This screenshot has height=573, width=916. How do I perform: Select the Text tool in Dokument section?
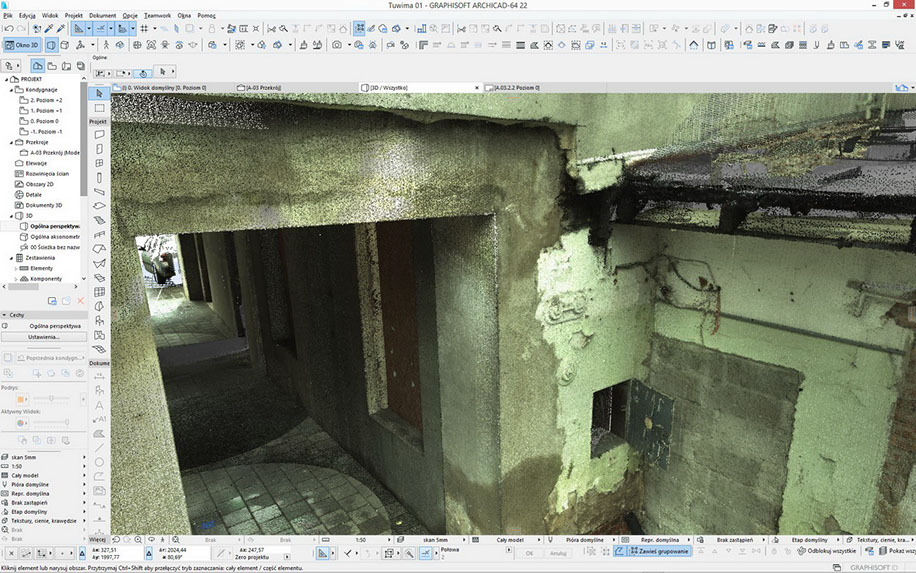pyautogui.click(x=100, y=403)
